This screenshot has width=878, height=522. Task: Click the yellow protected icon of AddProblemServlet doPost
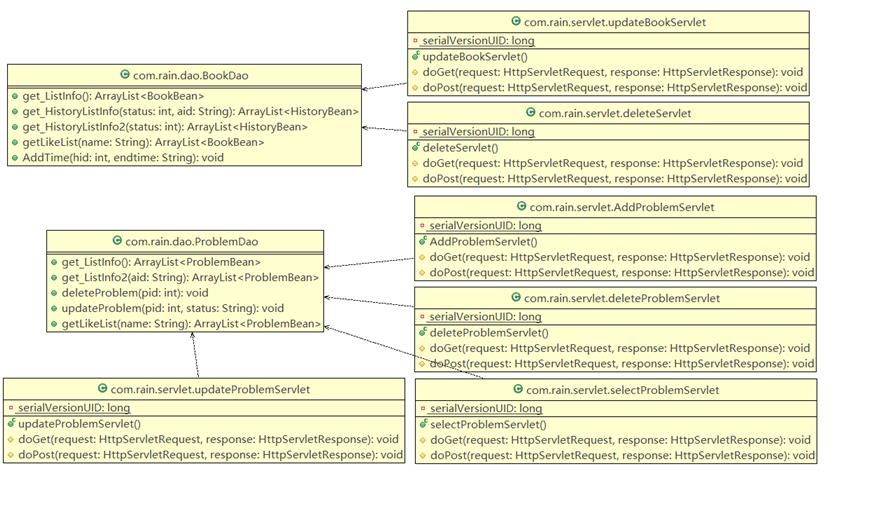point(422,273)
